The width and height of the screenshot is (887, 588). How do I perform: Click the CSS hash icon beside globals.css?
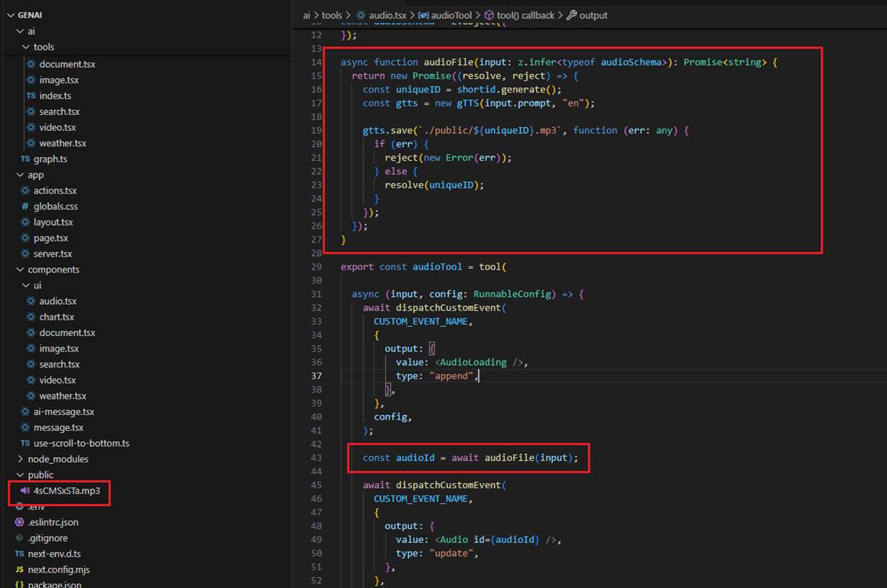coord(25,207)
